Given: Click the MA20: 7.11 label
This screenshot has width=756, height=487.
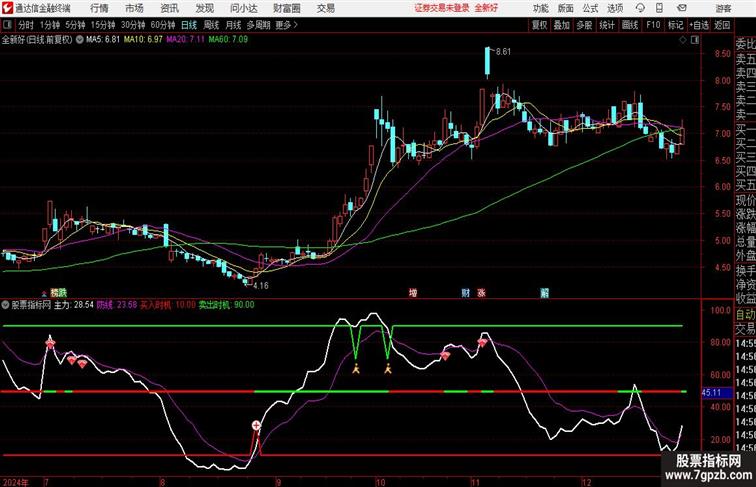Looking at the screenshot, I should click(x=186, y=40).
